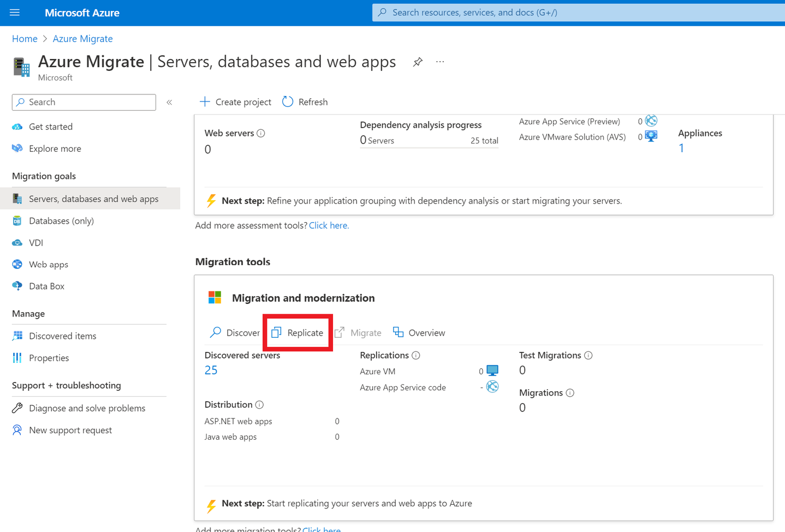Open New support request
This screenshot has height=532, width=785.
tap(70, 430)
